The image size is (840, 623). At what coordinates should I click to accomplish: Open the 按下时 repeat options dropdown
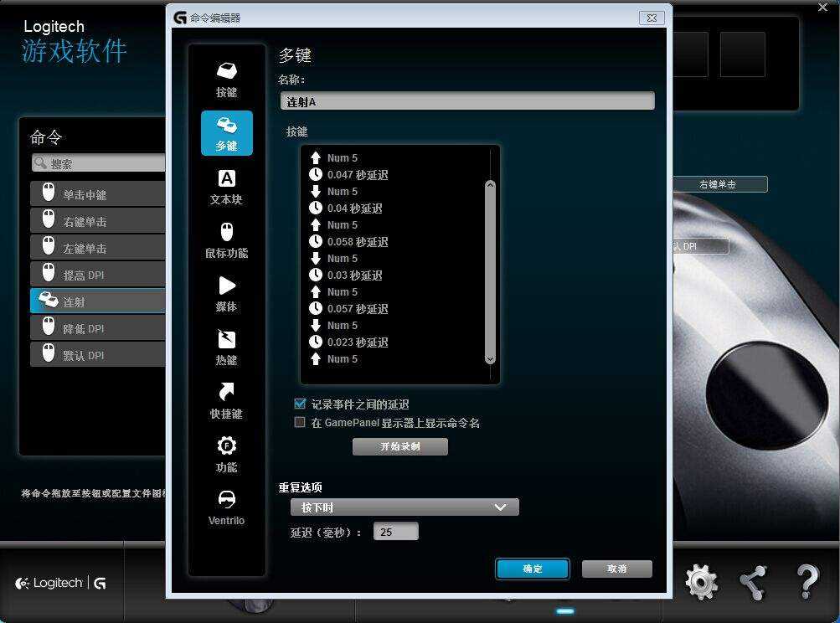tap(405, 507)
